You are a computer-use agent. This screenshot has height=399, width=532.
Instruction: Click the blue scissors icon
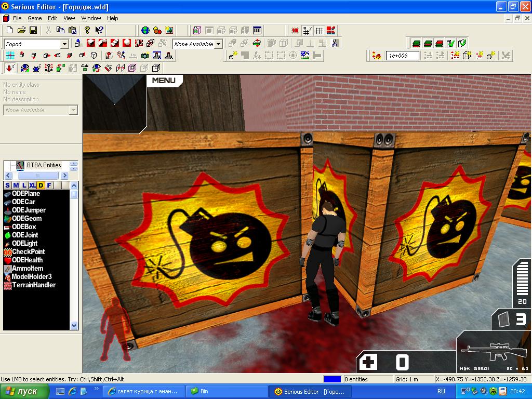click(335, 43)
